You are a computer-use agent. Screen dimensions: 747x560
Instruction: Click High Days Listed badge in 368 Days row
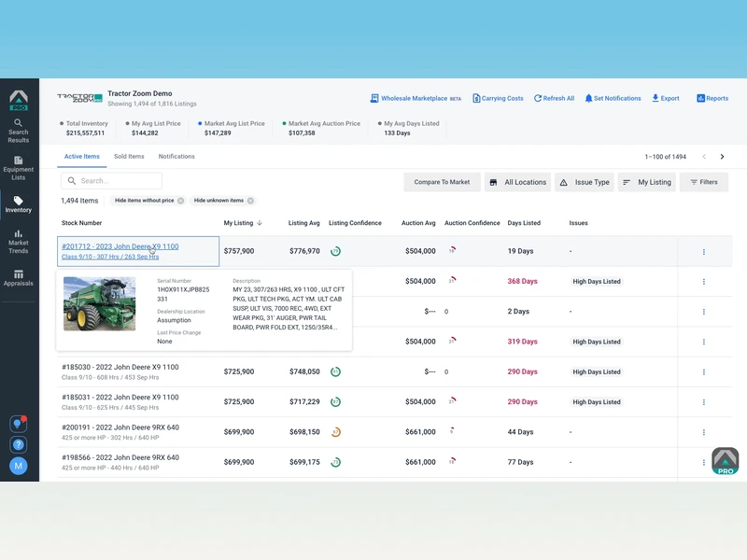tap(597, 282)
